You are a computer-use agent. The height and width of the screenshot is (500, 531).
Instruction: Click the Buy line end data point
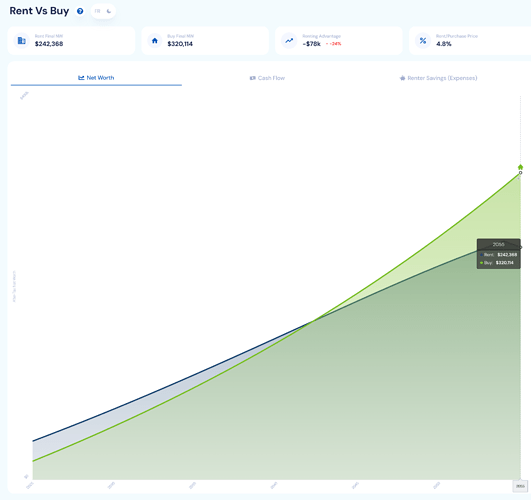tap(521, 173)
